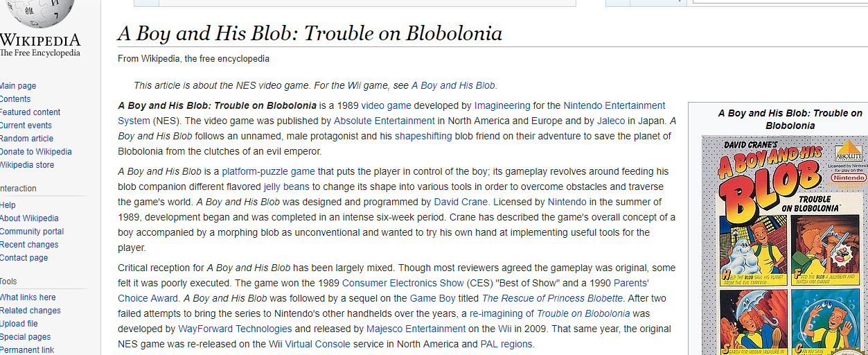Go to Main page in sidebar

tap(18, 86)
